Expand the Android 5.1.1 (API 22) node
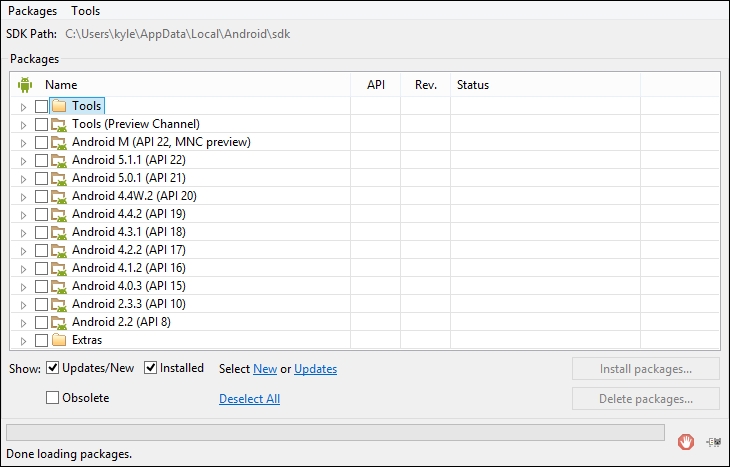Screen dimensions: 730x467 click(x=23, y=161)
